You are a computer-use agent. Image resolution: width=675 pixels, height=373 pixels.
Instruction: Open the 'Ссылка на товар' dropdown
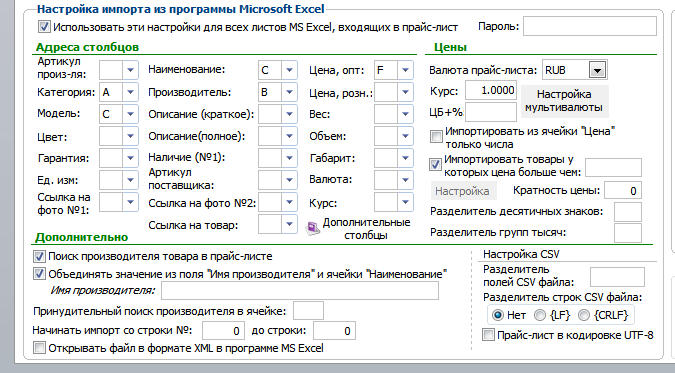[289, 224]
